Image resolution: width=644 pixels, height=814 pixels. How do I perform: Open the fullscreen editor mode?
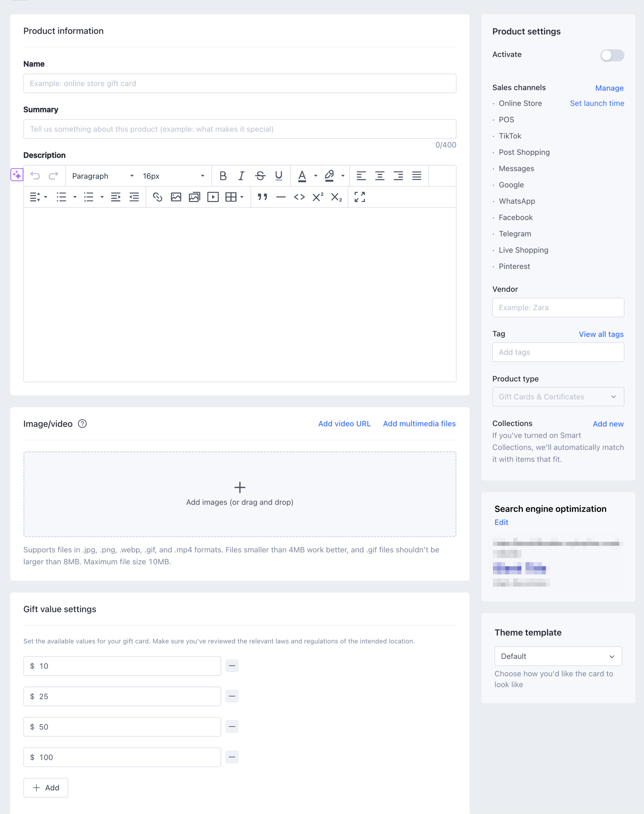(x=359, y=197)
